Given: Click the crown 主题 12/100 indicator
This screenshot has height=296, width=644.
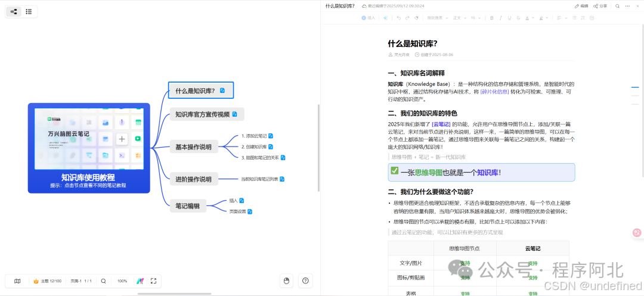Looking at the screenshot, I should pos(47,281).
